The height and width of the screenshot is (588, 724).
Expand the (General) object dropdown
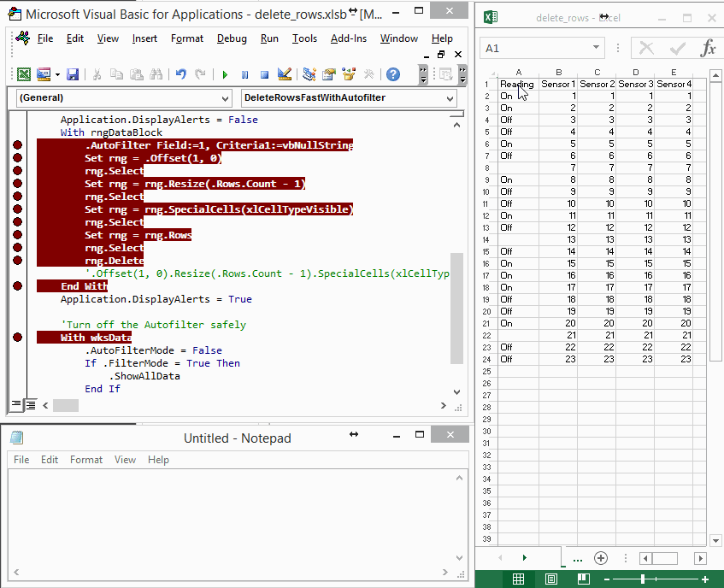[225, 98]
